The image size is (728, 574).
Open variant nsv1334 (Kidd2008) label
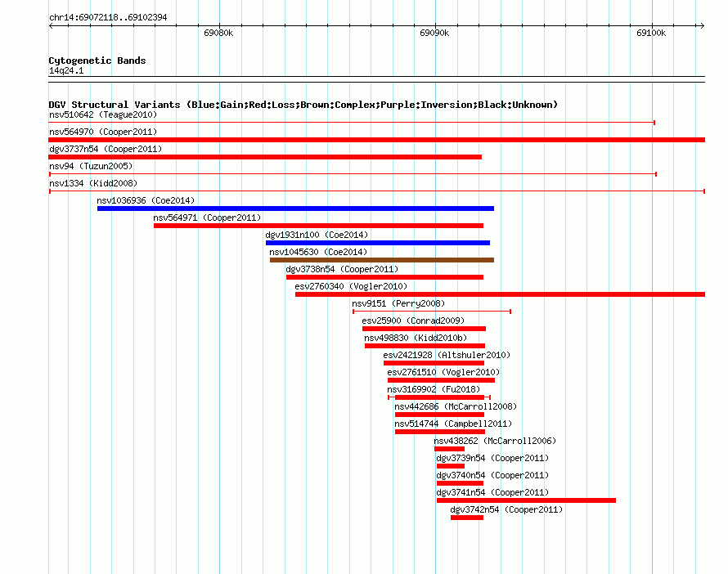click(93, 183)
